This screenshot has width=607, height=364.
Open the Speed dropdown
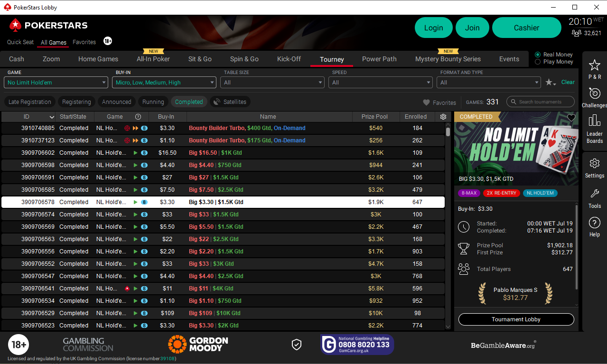click(x=381, y=83)
